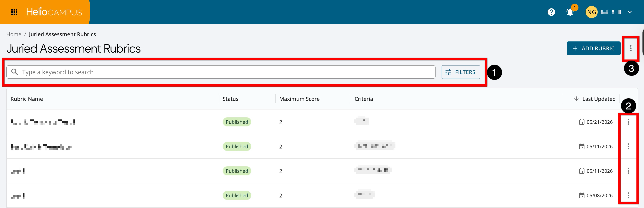The height and width of the screenshot is (208, 644).
Task: Select the date 05/08/2026
Action: (x=600, y=196)
